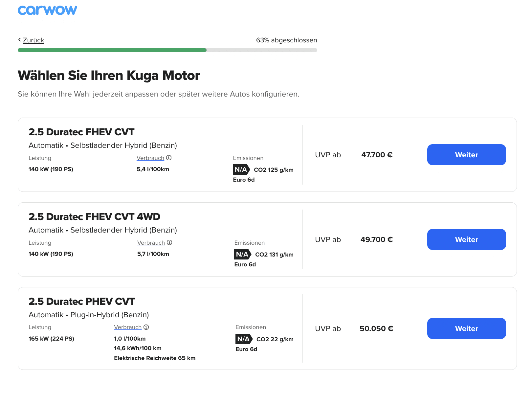Image resolution: width=532 pixels, height=404 pixels.
Task: Click the consumption value '1,0 l/100km'
Action: click(130, 339)
